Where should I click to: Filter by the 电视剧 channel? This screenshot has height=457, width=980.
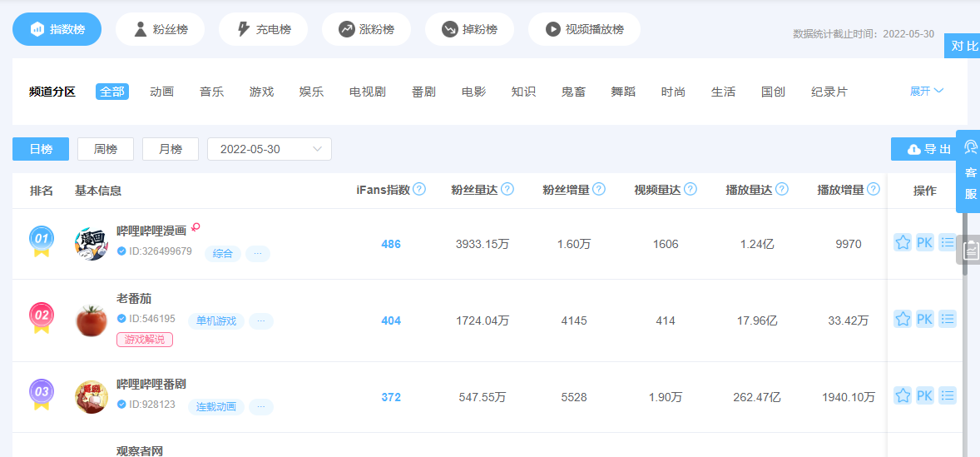[x=368, y=92]
